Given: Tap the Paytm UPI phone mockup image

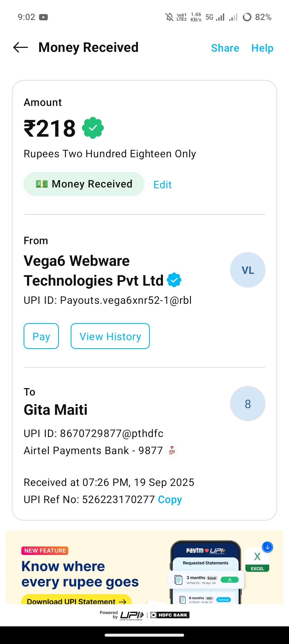Looking at the screenshot, I should [206, 572].
